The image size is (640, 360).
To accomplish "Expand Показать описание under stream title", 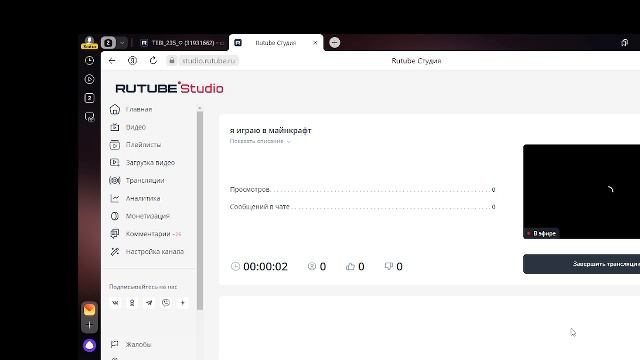I will 260,141.
